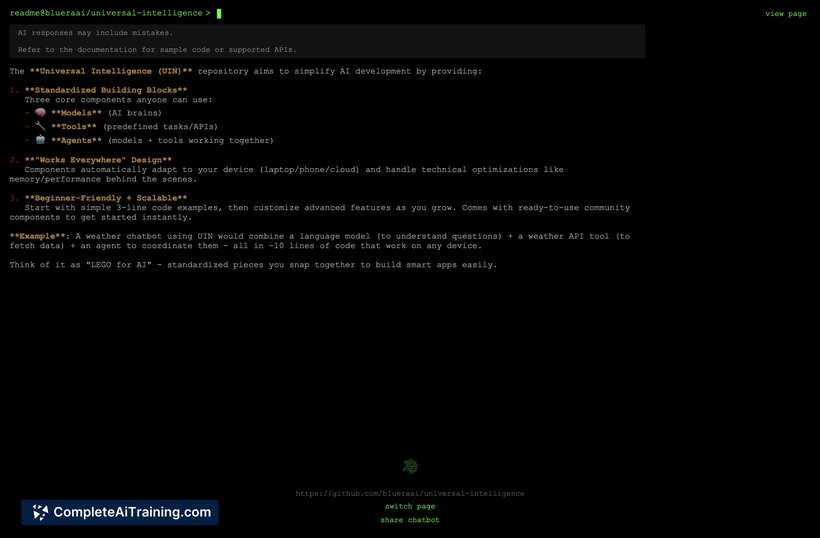Screen dimensions: 820x538
Task: Click '(models + tools working together)' text
Action: [x=191, y=140]
